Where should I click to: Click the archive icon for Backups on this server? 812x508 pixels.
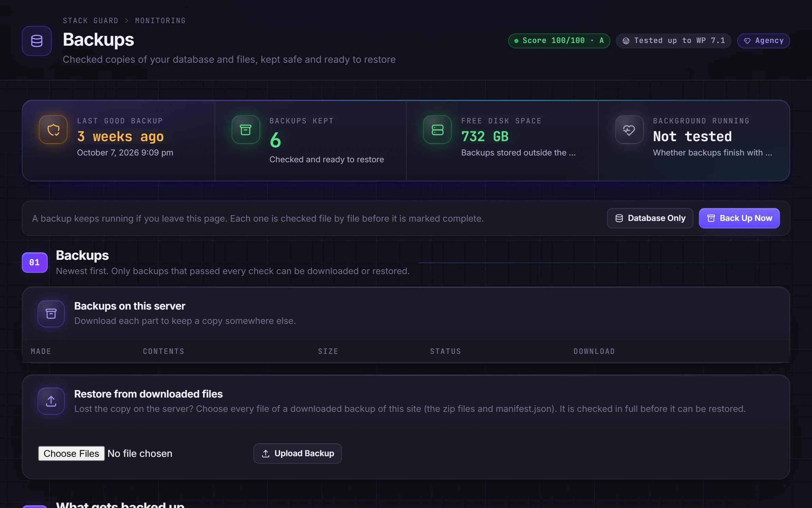coord(51,314)
